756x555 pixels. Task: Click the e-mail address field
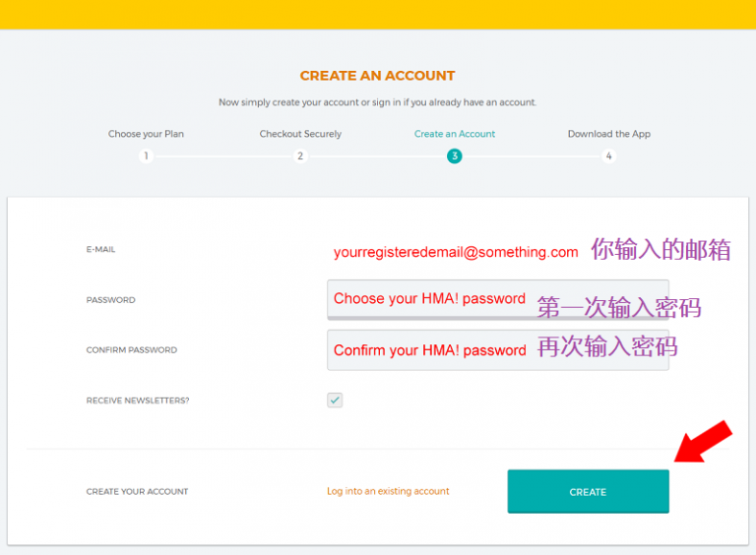(x=456, y=252)
